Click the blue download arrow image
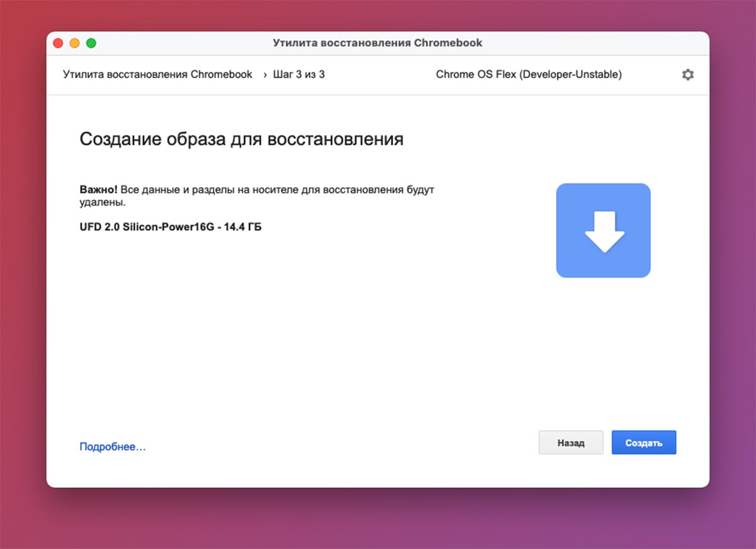Image resolution: width=756 pixels, height=549 pixels. point(603,230)
